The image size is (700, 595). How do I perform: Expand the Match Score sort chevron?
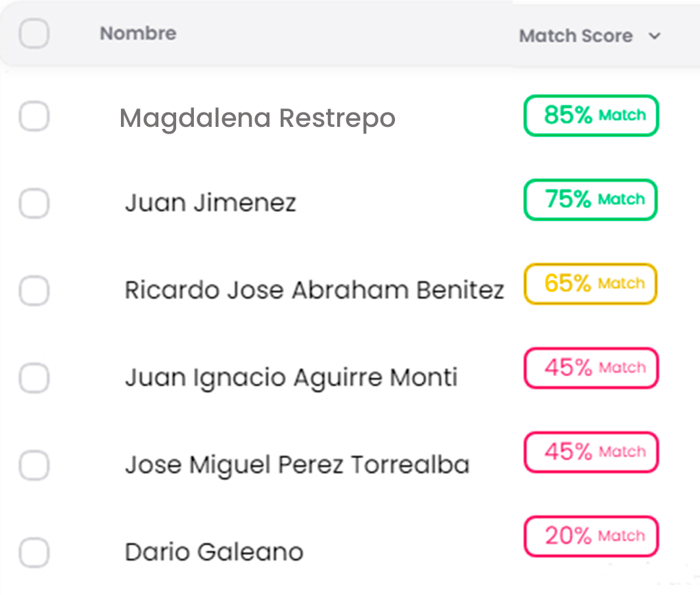click(654, 36)
